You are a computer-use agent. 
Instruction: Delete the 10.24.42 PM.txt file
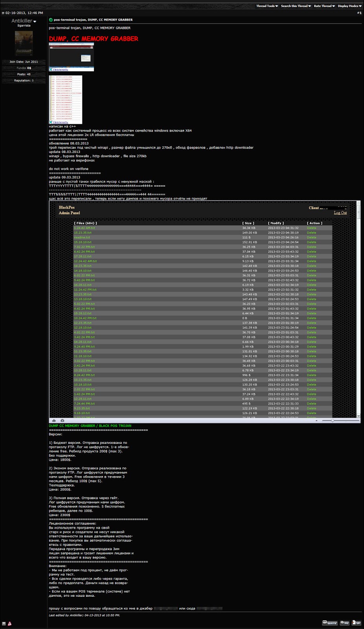pyautogui.click(x=311, y=318)
